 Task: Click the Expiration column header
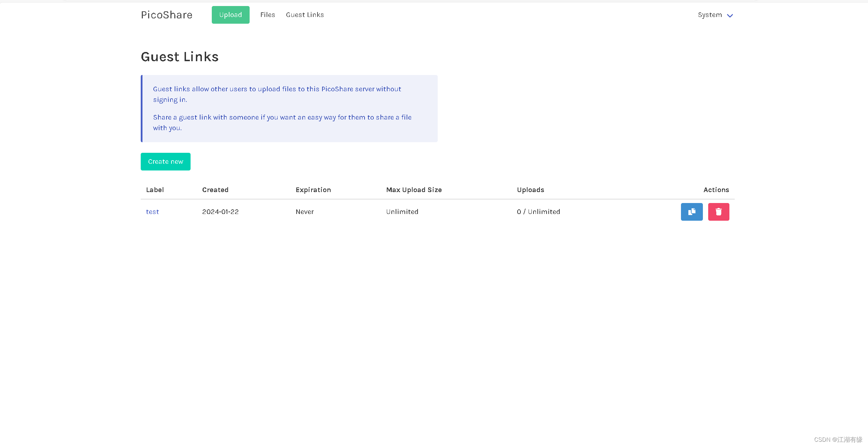[313, 190]
